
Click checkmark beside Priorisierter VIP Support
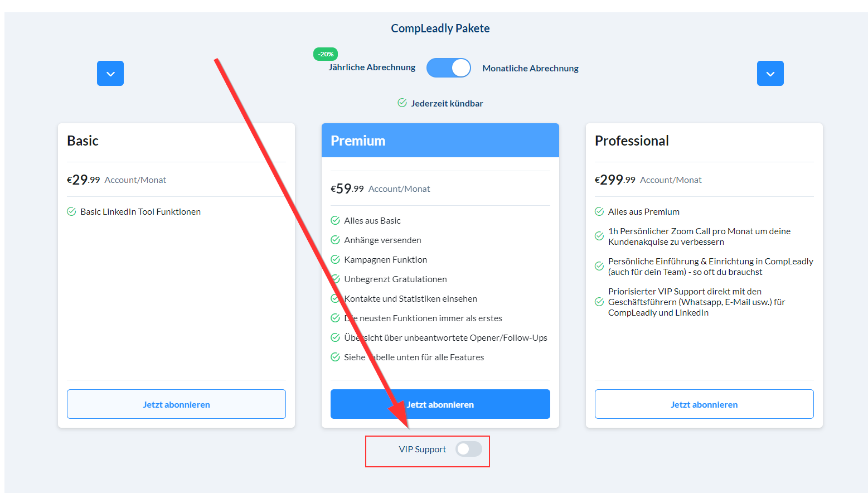599,302
